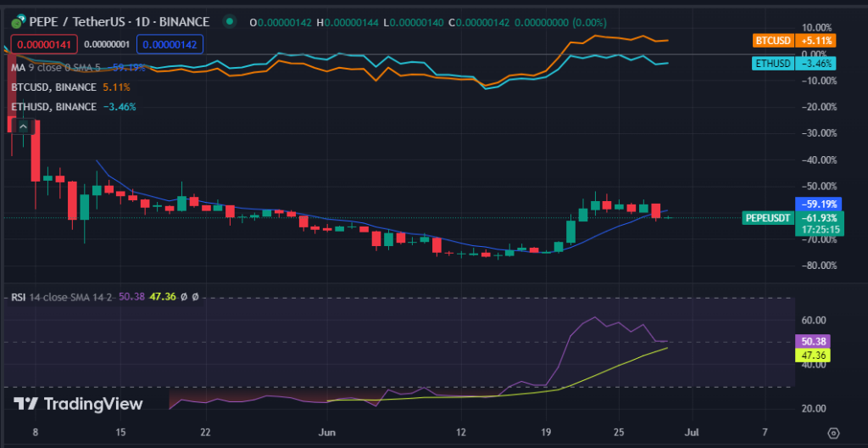Click the PEPEUSDT price scale label
Screen dimensions: 868x448
coord(766,218)
